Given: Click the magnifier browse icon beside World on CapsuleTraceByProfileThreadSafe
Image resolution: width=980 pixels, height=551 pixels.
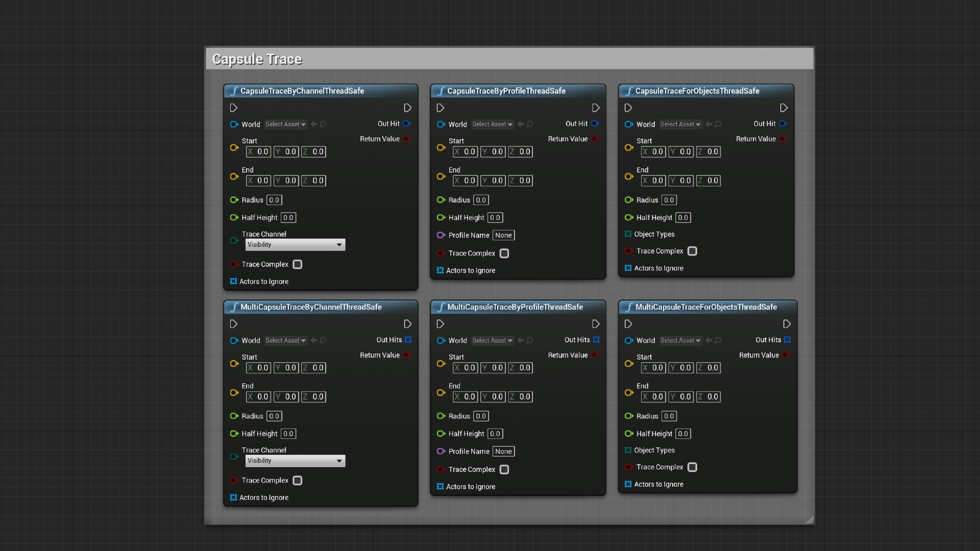Looking at the screenshot, I should coord(529,124).
